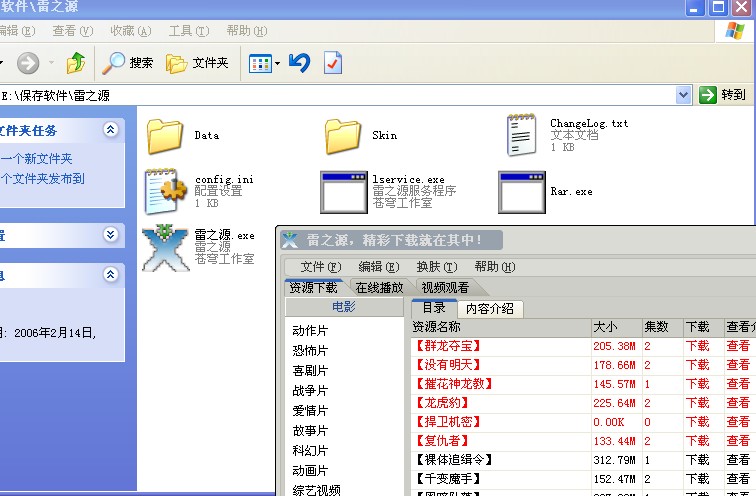The height and width of the screenshot is (496, 756).
Task: Switch to the 视频观看 tab
Action: 445,288
